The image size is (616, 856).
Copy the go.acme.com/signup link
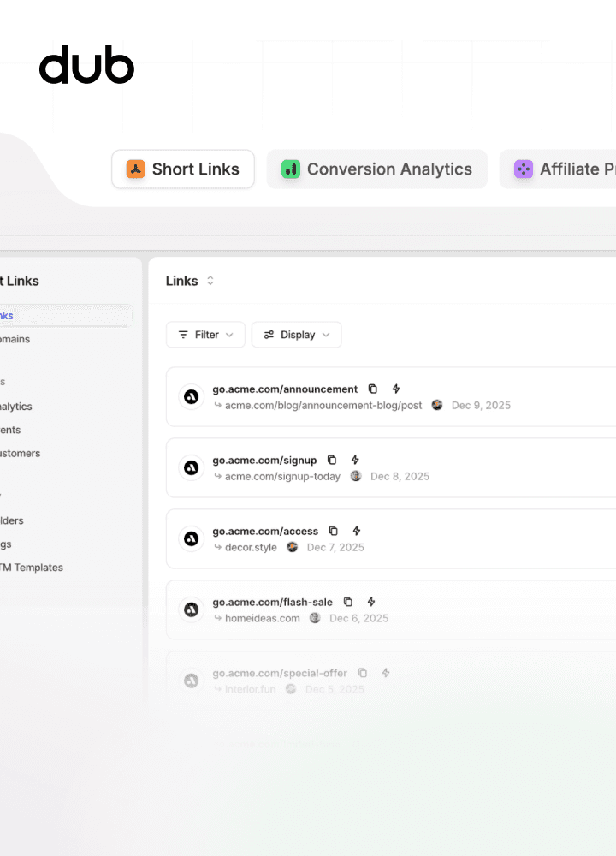tap(332, 460)
